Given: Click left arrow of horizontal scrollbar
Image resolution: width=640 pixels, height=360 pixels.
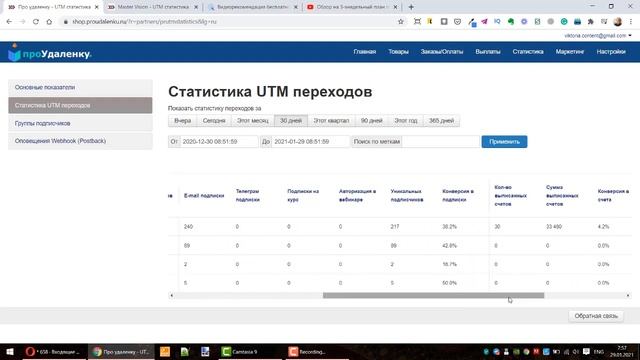Looking at the screenshot, I should coord(171,296).
